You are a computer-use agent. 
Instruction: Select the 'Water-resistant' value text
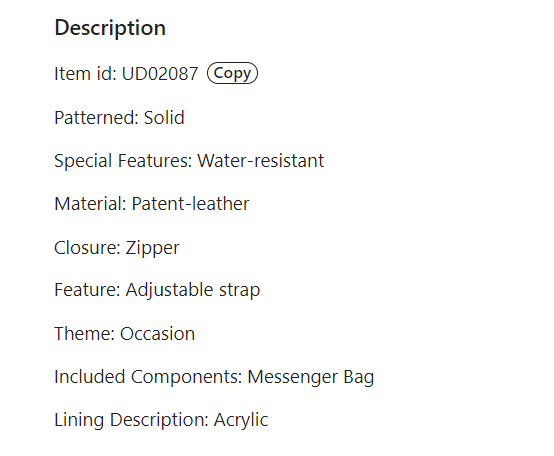click(260, 161)
